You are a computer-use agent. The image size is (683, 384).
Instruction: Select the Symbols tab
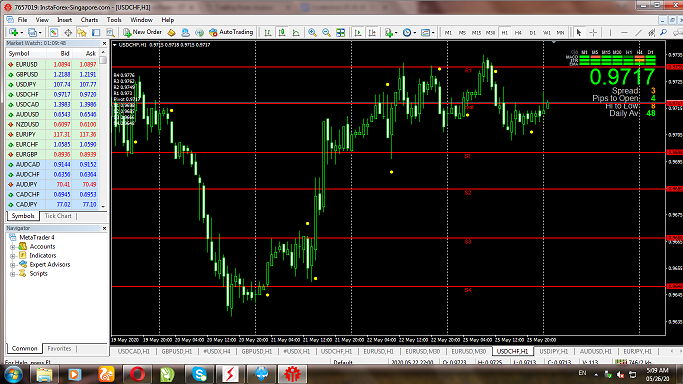pos(23,216)
